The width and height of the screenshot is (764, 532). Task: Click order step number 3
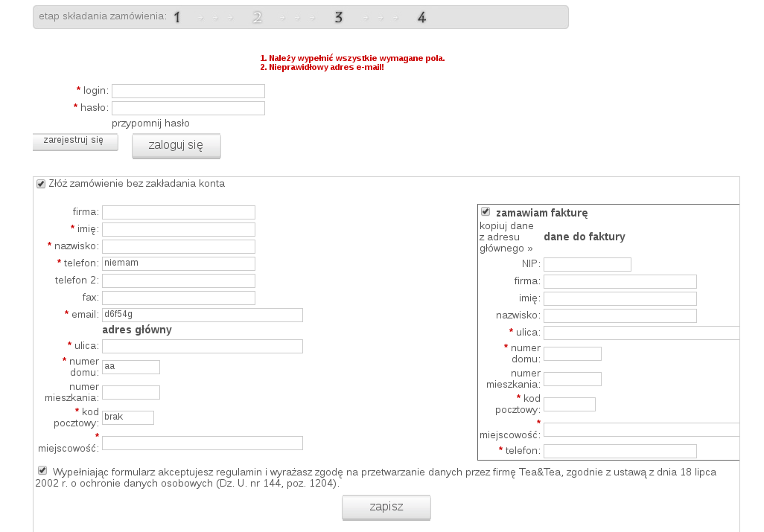coord(339,18)
